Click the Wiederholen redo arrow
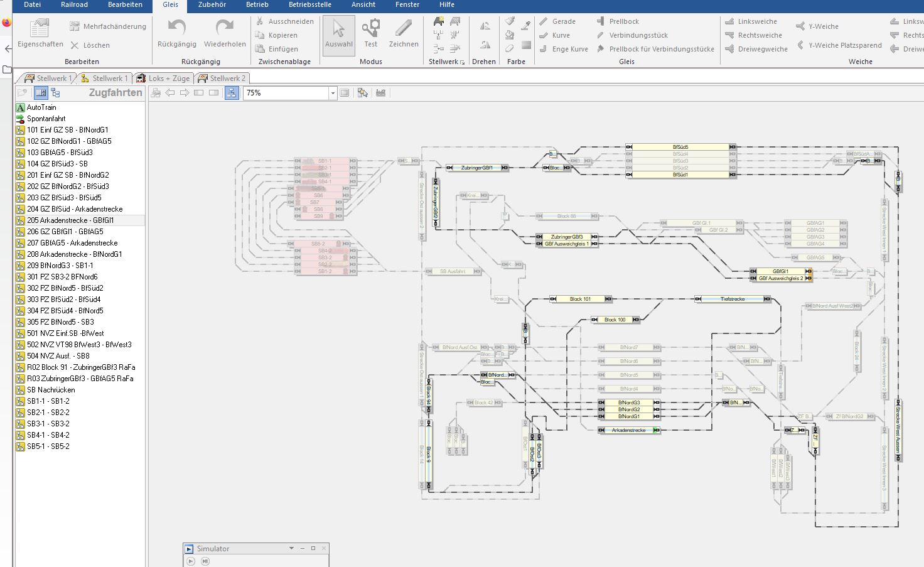This screenshot has height=567, width=924. tap(224, 28)
